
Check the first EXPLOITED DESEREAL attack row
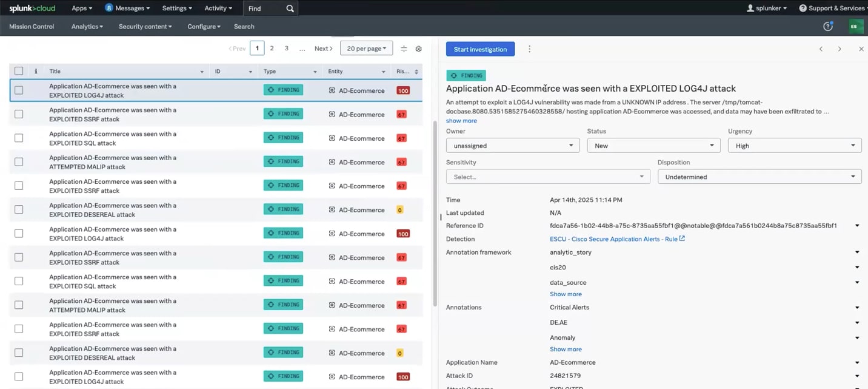coord(19,210)
